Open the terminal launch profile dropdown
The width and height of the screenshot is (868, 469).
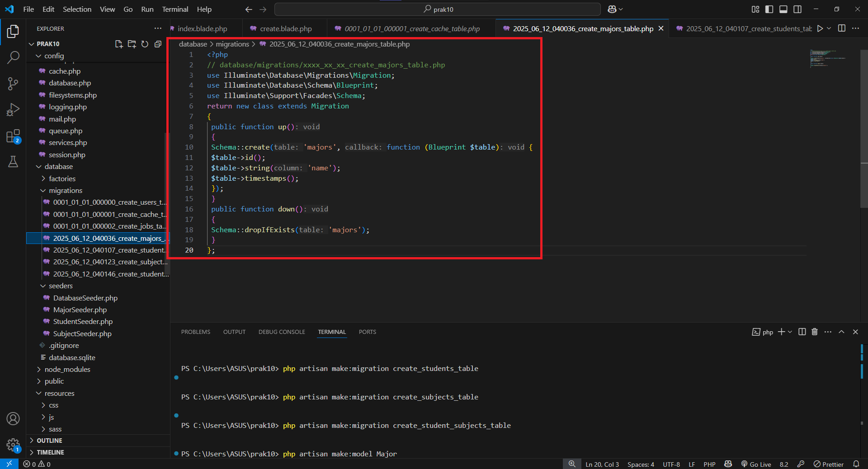(790, 332)
